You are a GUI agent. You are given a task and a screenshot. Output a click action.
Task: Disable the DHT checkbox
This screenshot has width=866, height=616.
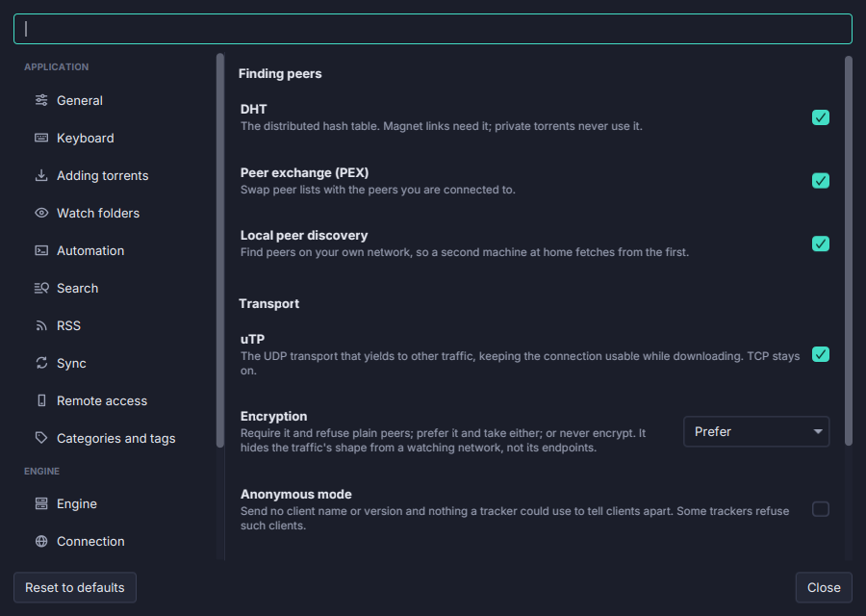[820, 117]
